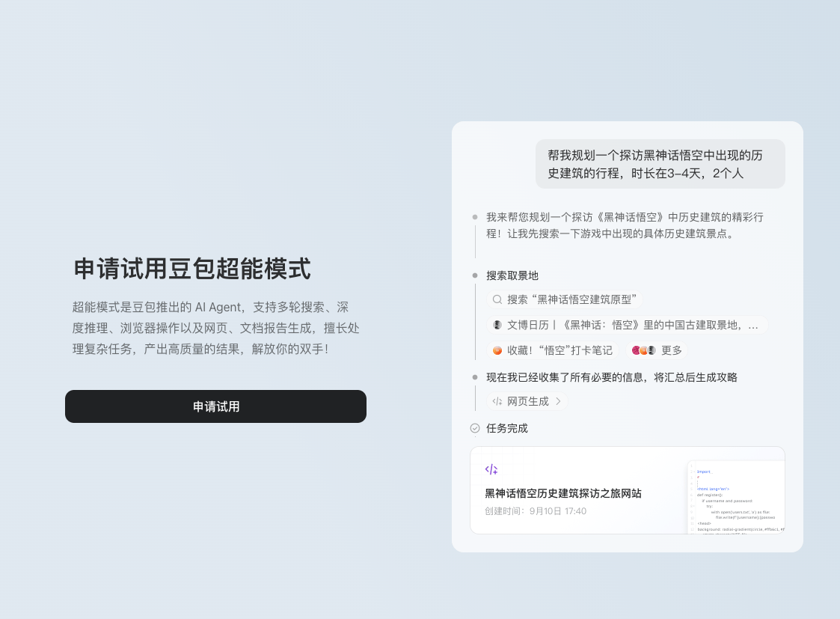840x619 pixels.
Task: Open the 网页生成 chip
Action: click(x=527, y=401)
